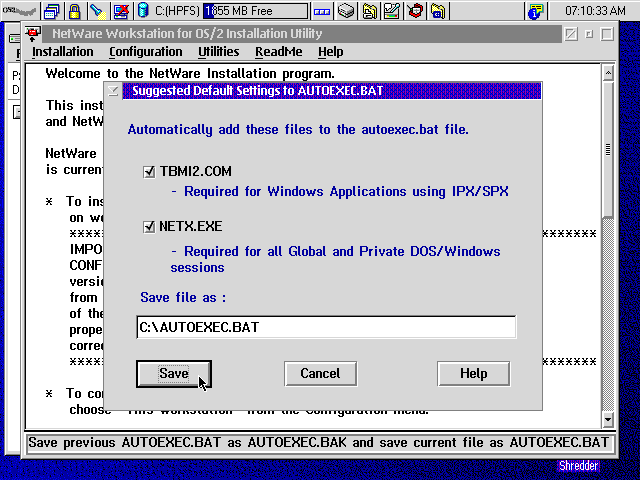This screenshot has width=640, height=480.
Task: Open the disk drives tray icon
Action: tap(346, 11)
